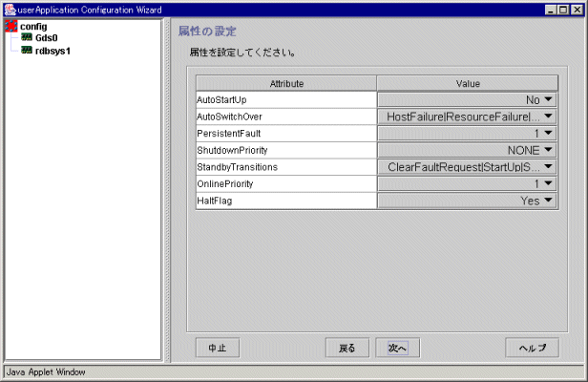The width and height of the screenshot is (588, 382).
Task: Click the Gds0 resource icon
Action: pos(27,38)
